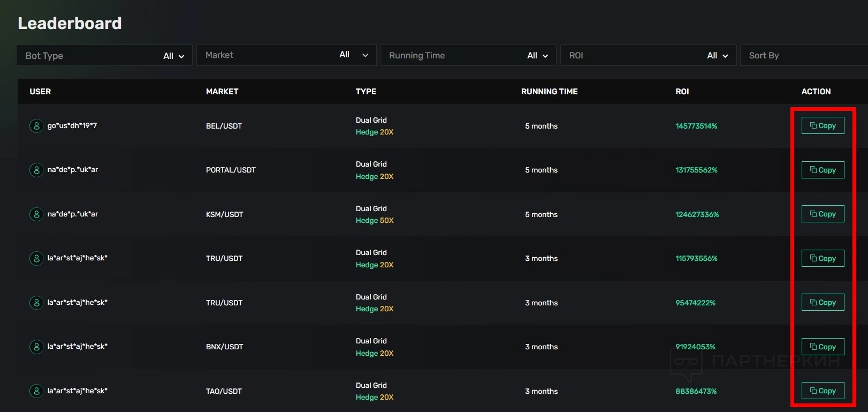Open the Sort By dropdown
Image resolution: width=868 pixels, height=412 pixels.
pyautogui.click(x=803, y=56)
